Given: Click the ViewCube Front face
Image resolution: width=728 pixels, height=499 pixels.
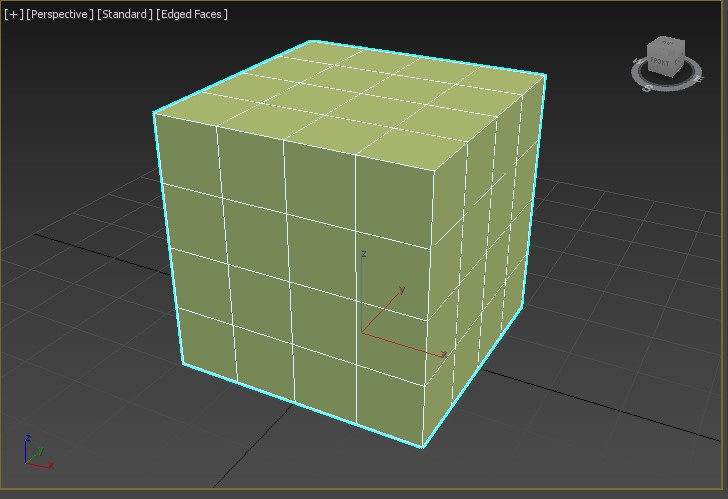Looking at the screenshot, I should click(x=660, y=63).
